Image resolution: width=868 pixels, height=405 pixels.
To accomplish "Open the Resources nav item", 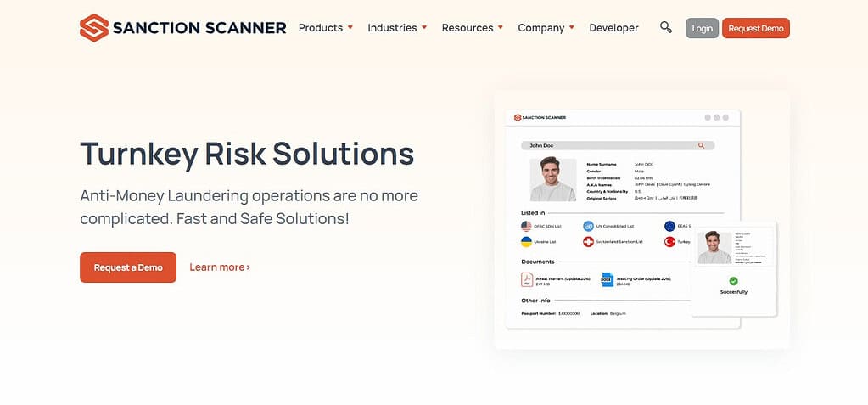I will pos(468,28).
